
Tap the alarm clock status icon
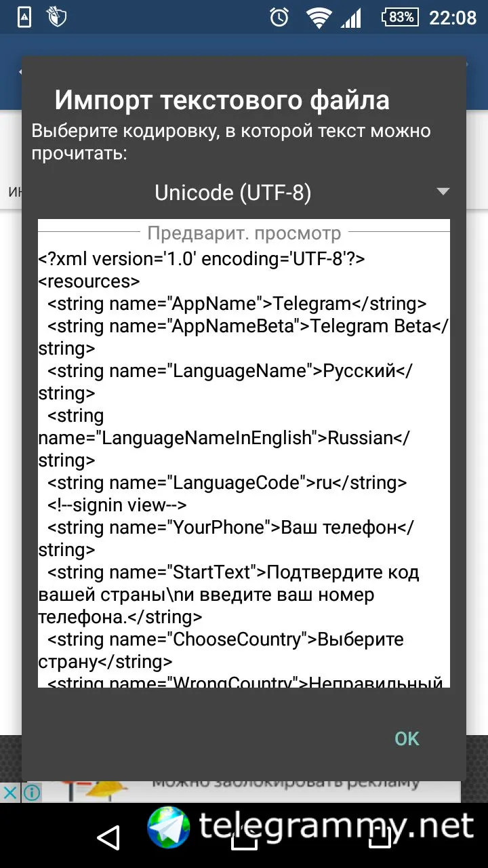[279, 18]
